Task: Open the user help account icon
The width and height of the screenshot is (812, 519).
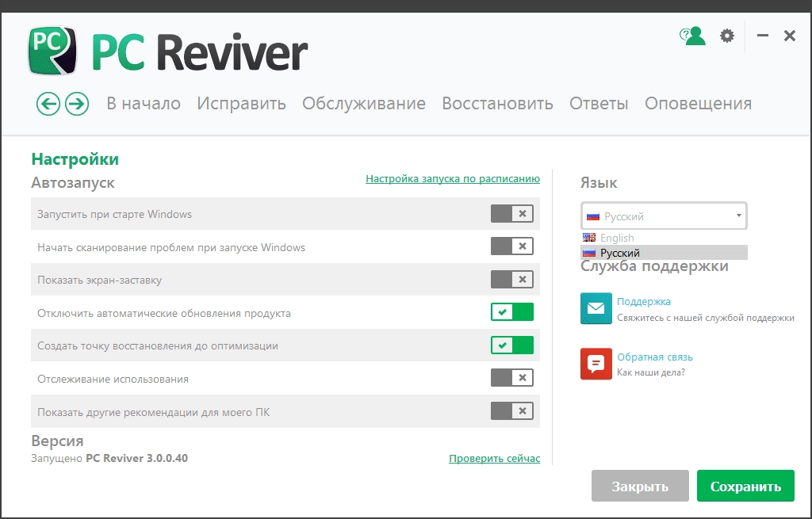Action: (x=692, y=36)
